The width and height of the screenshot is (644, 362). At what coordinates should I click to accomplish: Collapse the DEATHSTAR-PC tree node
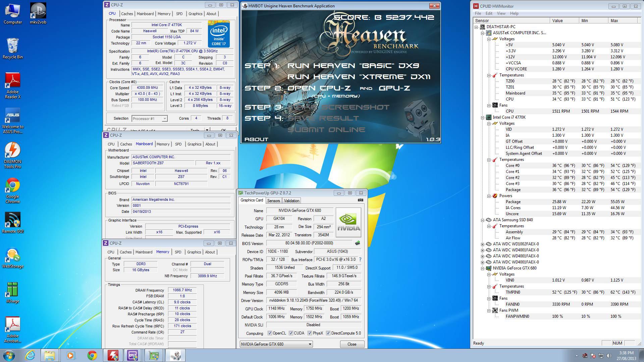476,27
